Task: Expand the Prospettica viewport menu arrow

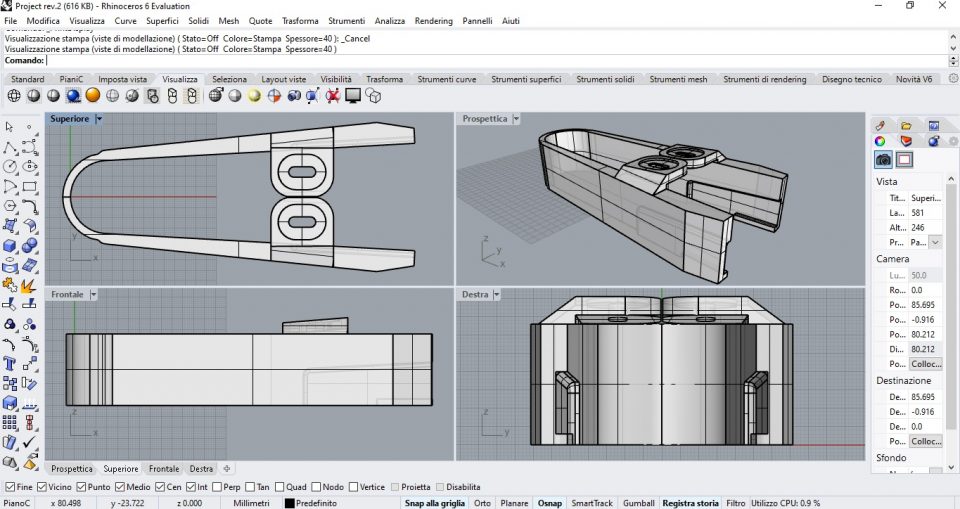Action: click(x=516, y=118)
